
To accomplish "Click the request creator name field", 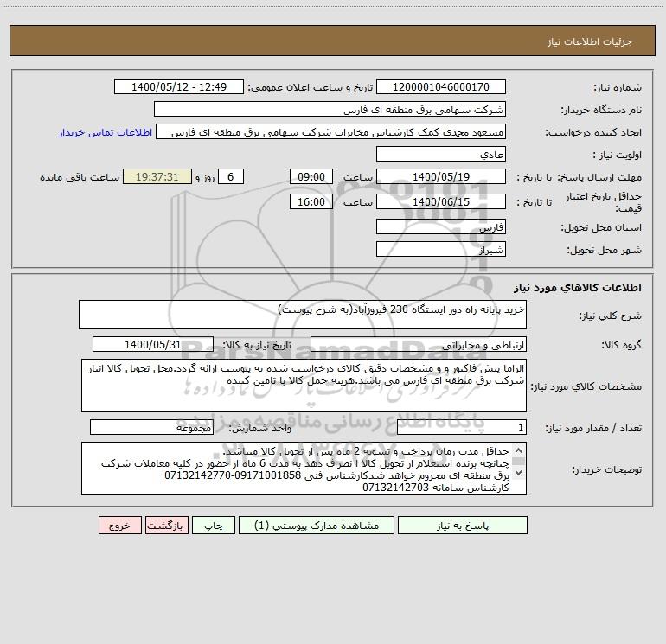I will pyautogui.click(x=331, y=131).
